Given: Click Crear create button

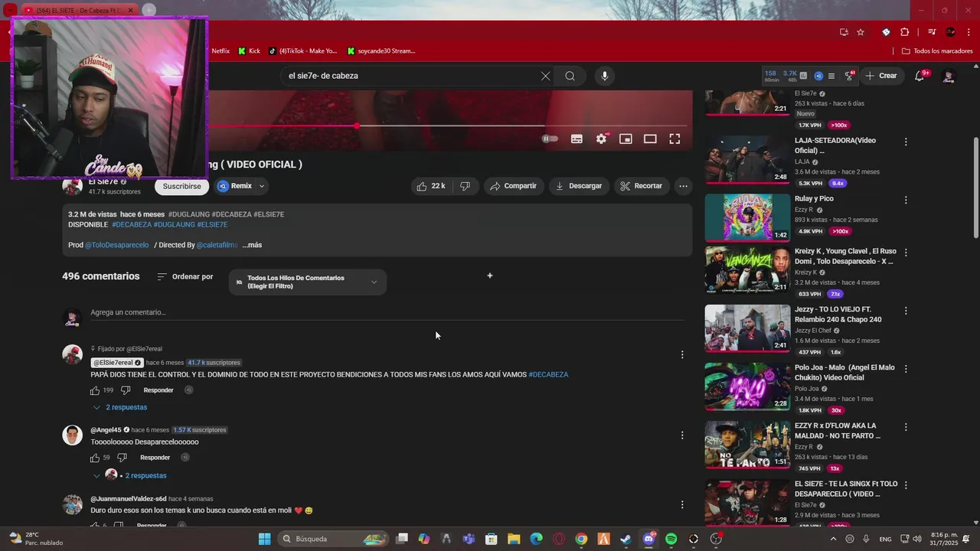Looking at the screenshot, I should [881, 76].
